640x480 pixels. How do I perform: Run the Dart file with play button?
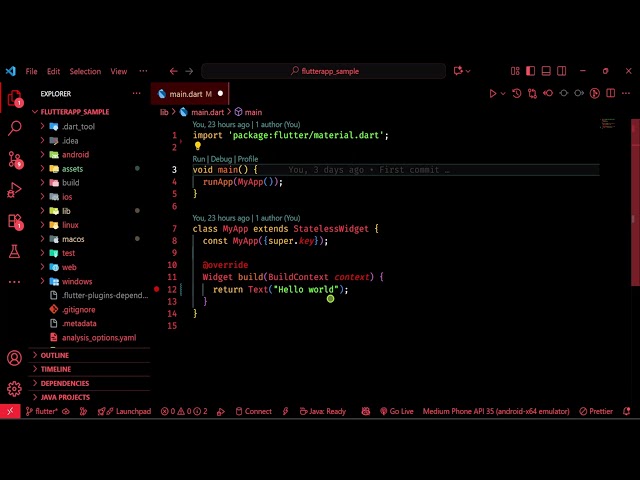(493, 93)
